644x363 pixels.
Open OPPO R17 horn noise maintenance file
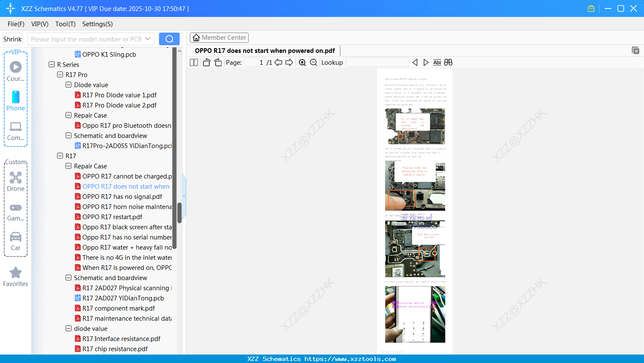click(127, 207)
